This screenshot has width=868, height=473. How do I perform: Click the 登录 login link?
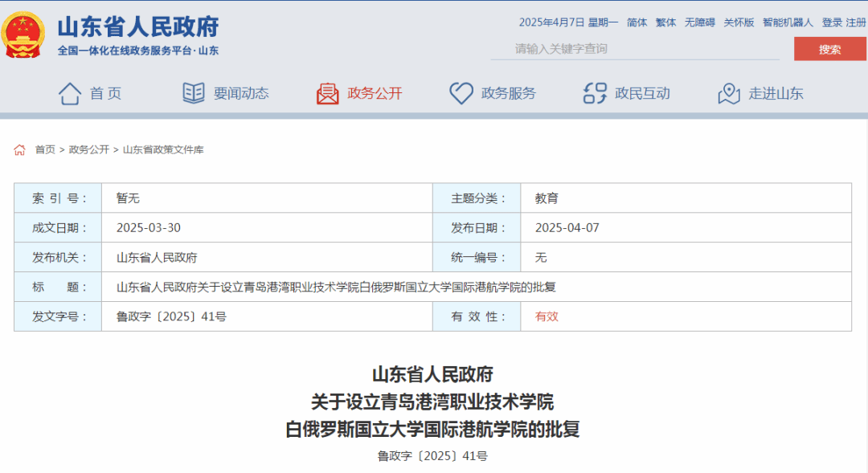click(832, 22)
